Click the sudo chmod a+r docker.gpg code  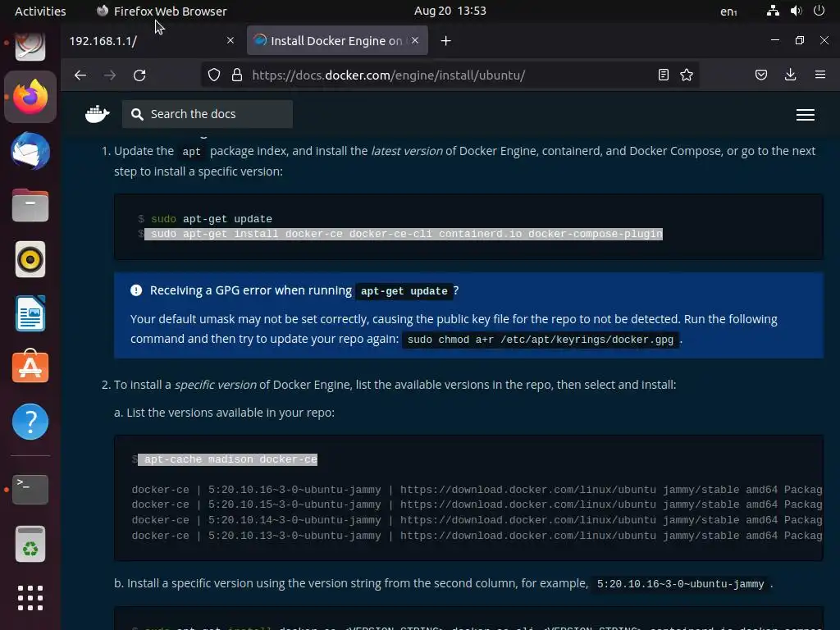pos(541,340)
